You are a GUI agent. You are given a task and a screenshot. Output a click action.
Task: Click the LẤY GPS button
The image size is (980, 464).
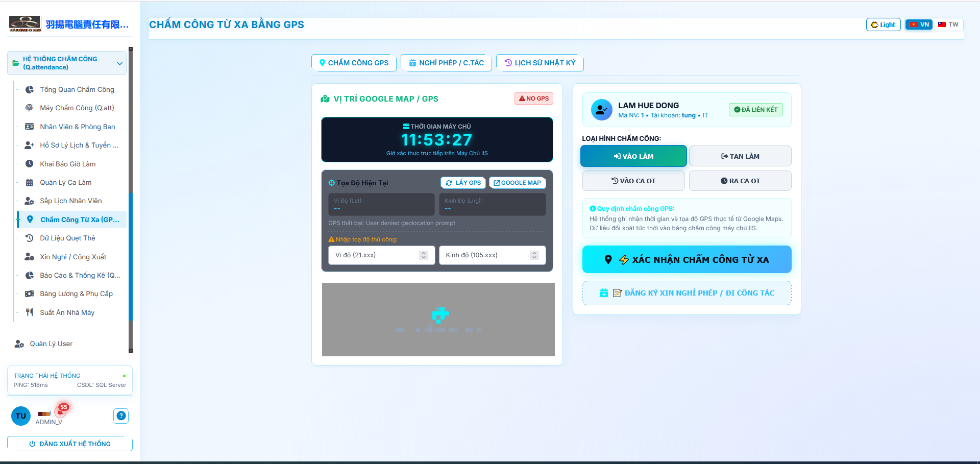click(x=463, y=183)
